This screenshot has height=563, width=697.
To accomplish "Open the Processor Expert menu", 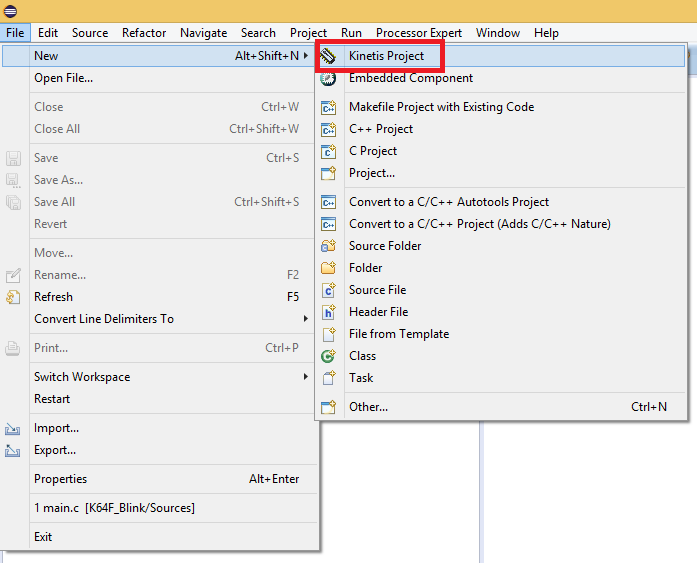I will (419, 33).
